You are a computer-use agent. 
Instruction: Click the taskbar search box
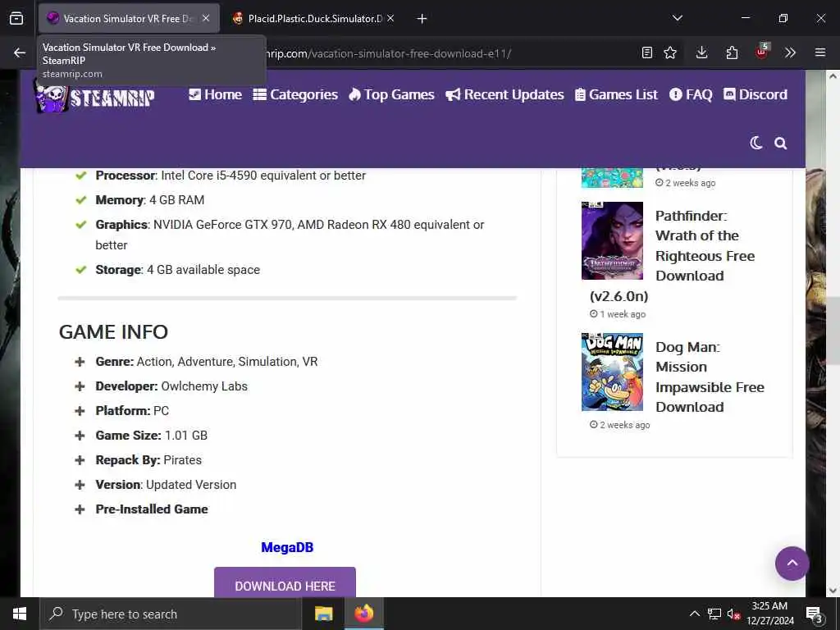pos(171,614)
